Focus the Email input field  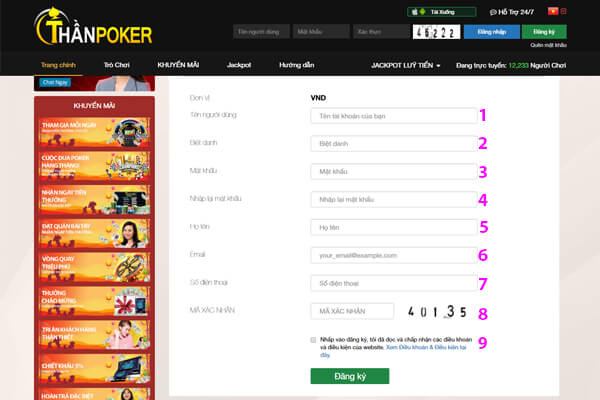coord(394,255)
